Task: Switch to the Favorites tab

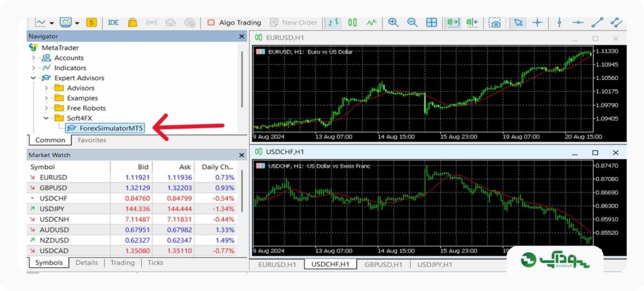Action: pyautogui.click(x=92, y=140)
